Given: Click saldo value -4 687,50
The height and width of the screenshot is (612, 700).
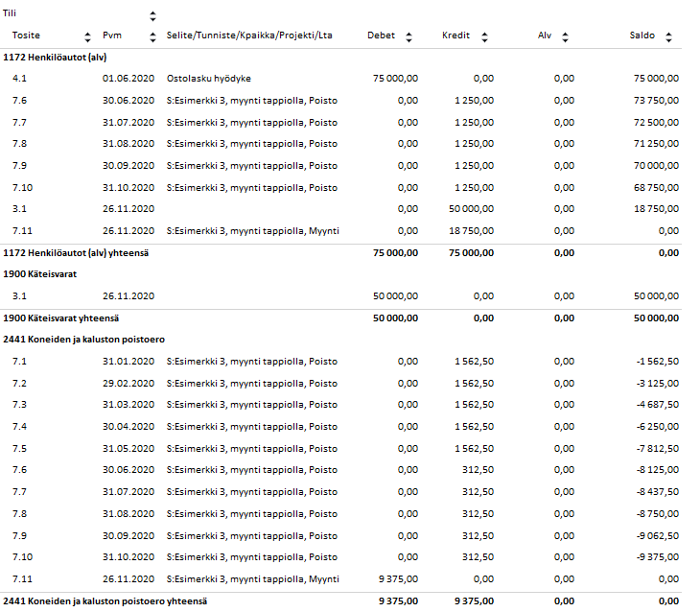Looking at the screenshot, I should click(x=658, y=405).
